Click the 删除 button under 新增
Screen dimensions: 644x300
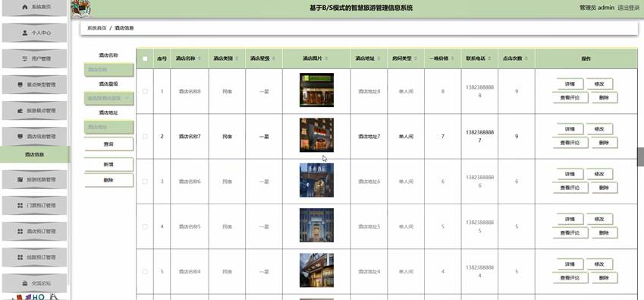pos(108,180)
